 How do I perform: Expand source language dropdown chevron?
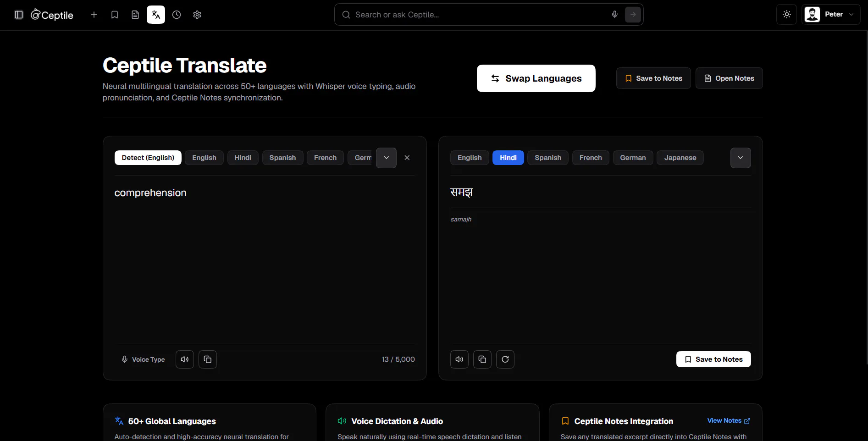click(386, 158)
